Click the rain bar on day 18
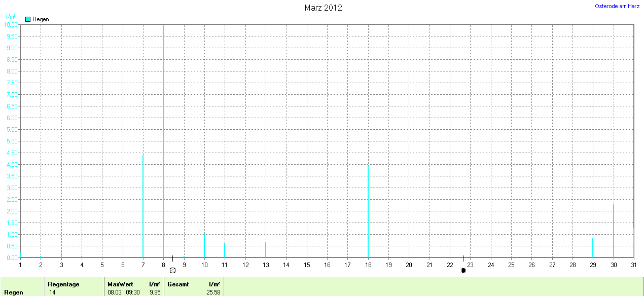 click(x=368, y=212)
